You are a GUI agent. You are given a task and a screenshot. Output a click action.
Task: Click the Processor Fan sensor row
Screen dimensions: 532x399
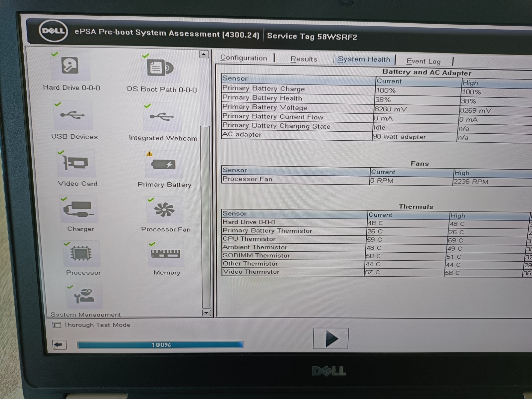pyautogui.click(x=376, y=180)
